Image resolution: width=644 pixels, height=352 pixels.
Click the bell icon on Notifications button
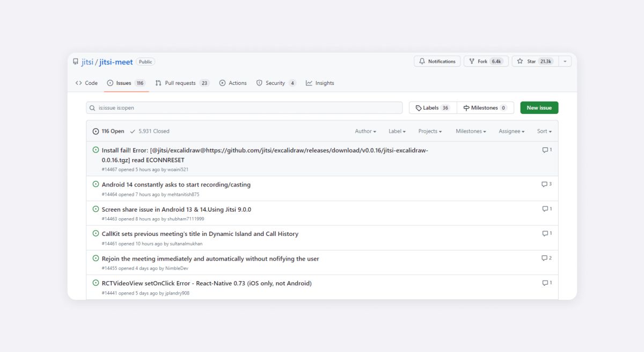[422, 62]
